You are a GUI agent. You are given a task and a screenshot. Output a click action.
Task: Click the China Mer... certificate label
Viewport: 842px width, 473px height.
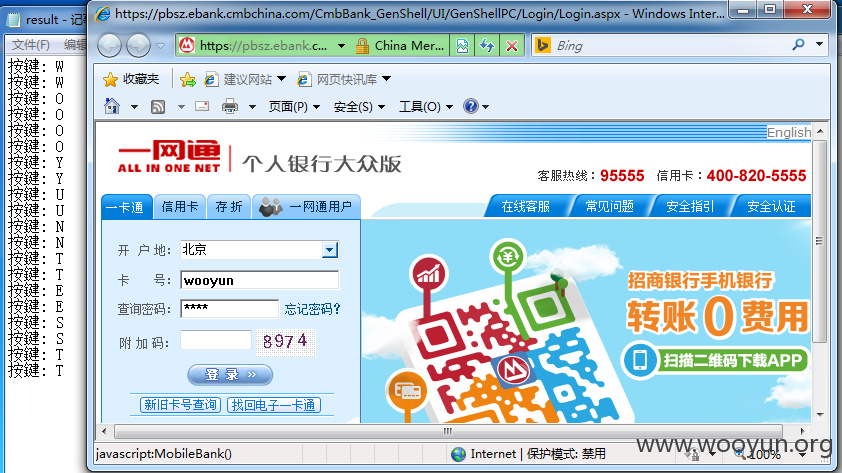pyautogui.click(x=409, y=46)
